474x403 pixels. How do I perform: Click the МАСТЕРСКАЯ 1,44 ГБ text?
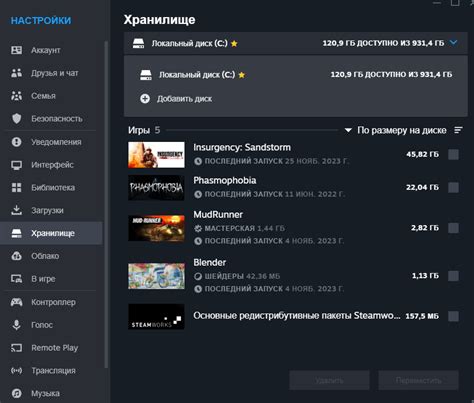245,228
